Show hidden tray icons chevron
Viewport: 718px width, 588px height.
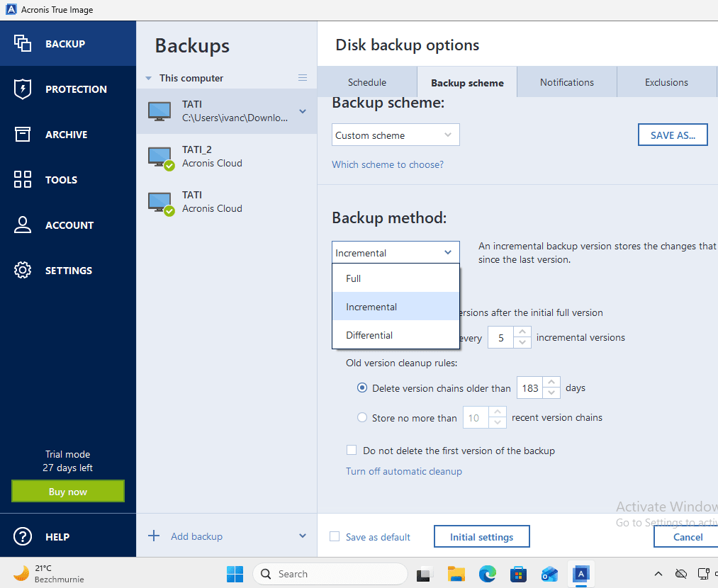[658, 574]
